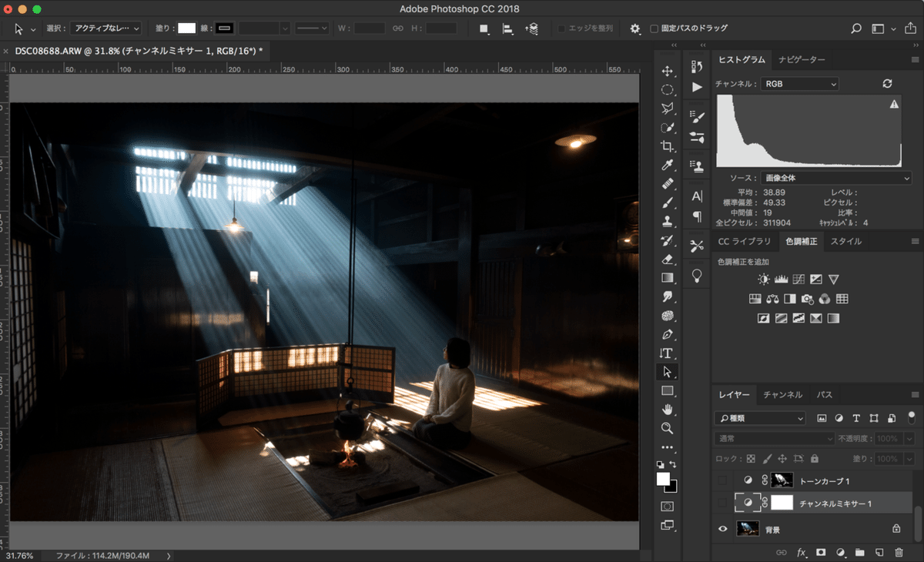Click the histogram cached data warning triangle
The width and height of the screenshot is (924, 562).
(894, 104)
